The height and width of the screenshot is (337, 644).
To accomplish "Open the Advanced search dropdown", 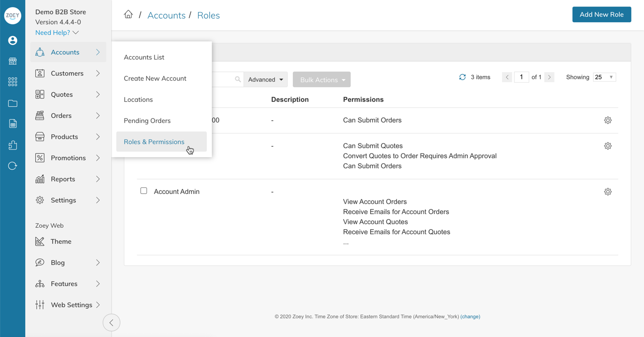I will coord(266,80).
